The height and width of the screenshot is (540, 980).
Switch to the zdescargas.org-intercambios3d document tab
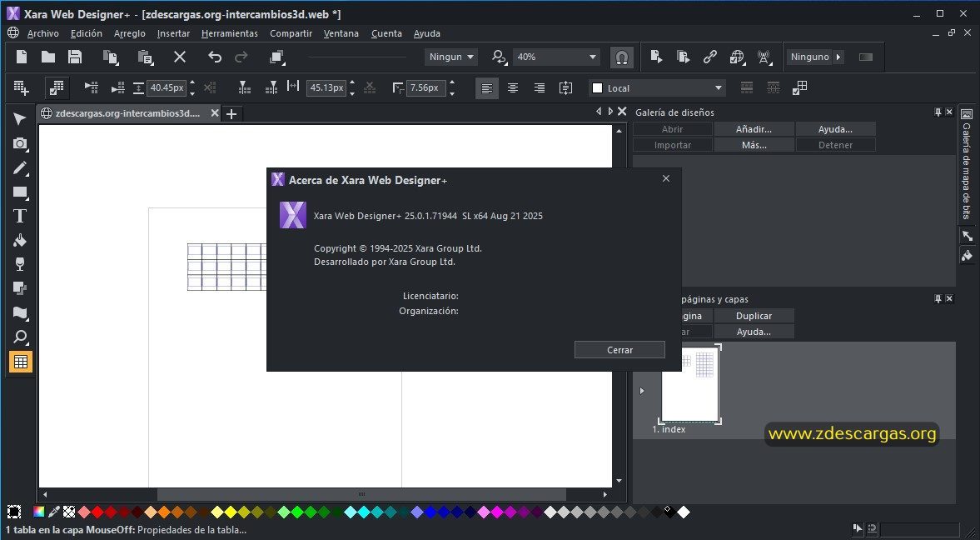(128, 113)
